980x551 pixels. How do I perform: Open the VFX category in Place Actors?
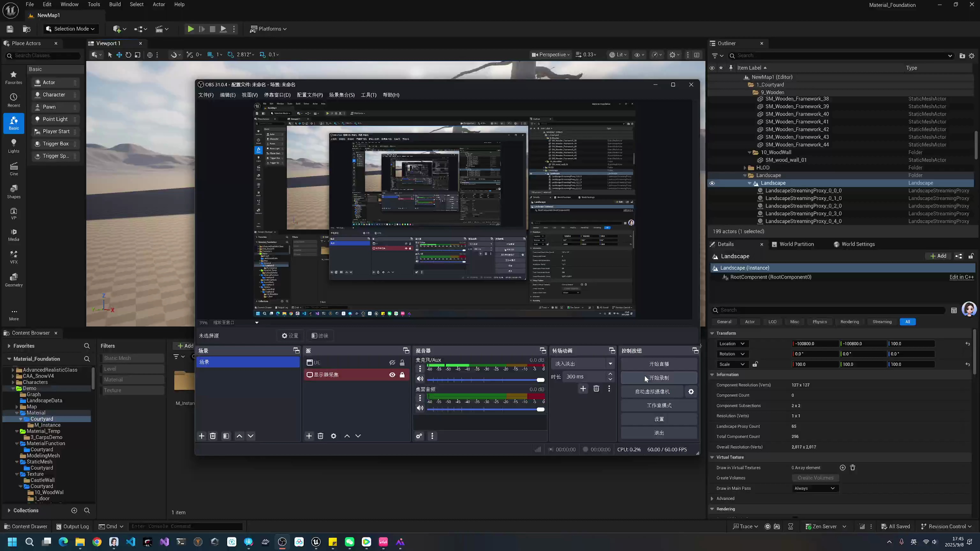(14, 257)
